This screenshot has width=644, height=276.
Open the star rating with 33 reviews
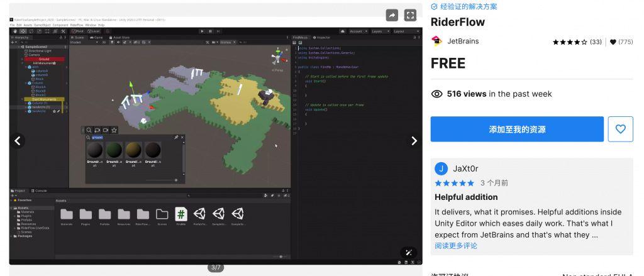tap(577, 42)
